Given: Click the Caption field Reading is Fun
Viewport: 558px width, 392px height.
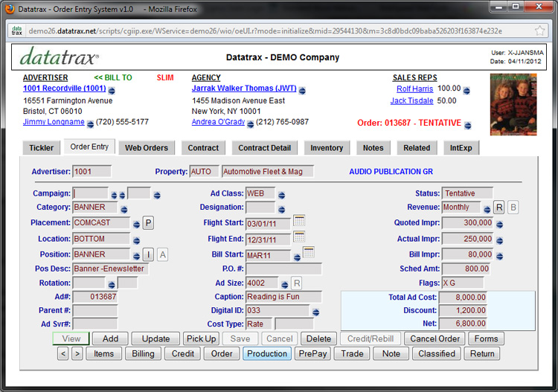Looking at the screenshot, I should 283,297.
